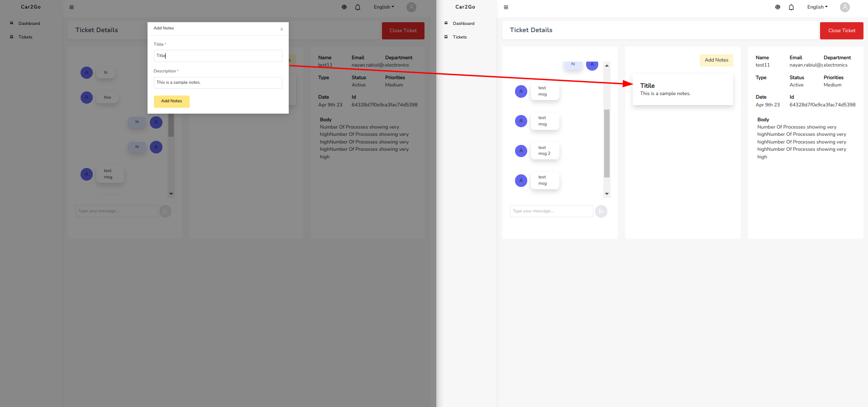Click user avatar icon in right window header
Viewport: 868px width, 407px height.
[844, 7]
